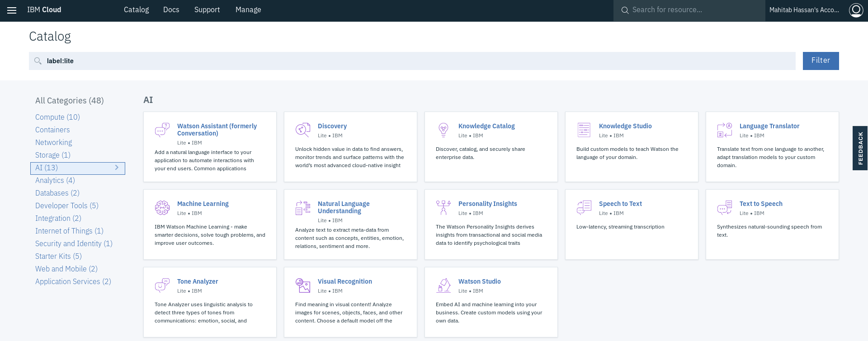This screenshot has height=341, width=868.
Task: Click the Visual Recognition icon
Action: coord(303,285)
